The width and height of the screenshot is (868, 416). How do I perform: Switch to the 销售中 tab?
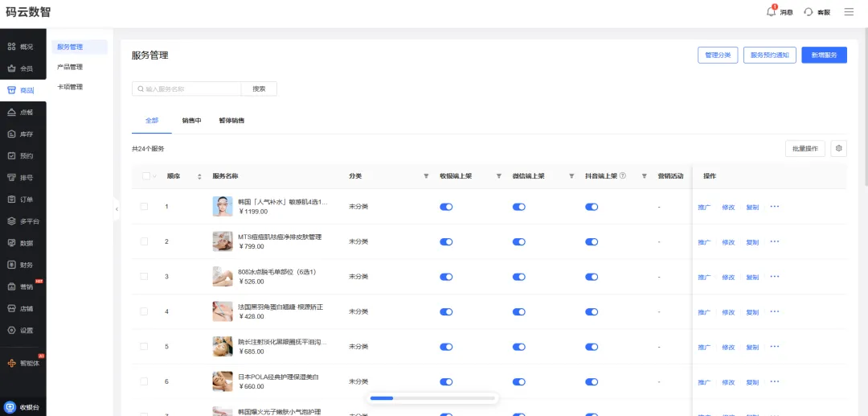tap(191, 120)
